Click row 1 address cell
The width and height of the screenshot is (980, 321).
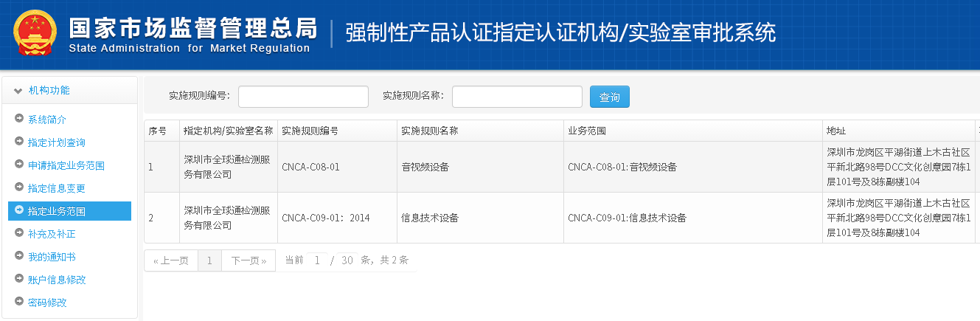[899, 167]
